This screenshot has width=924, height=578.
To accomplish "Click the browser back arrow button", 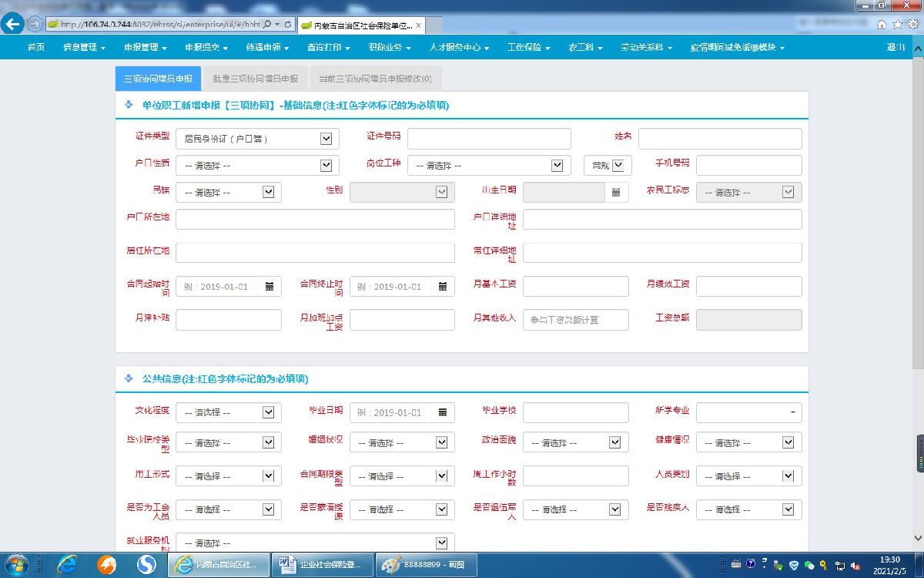I will pos(13,24).
